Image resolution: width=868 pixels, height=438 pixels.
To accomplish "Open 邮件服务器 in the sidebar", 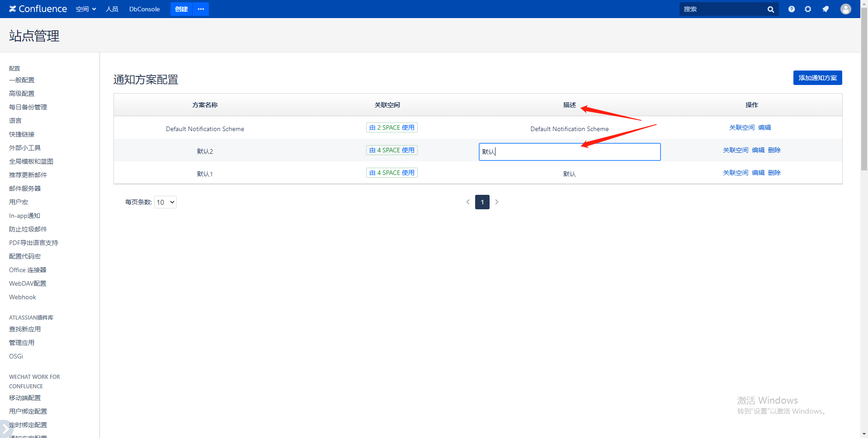I will coord(25,188).
